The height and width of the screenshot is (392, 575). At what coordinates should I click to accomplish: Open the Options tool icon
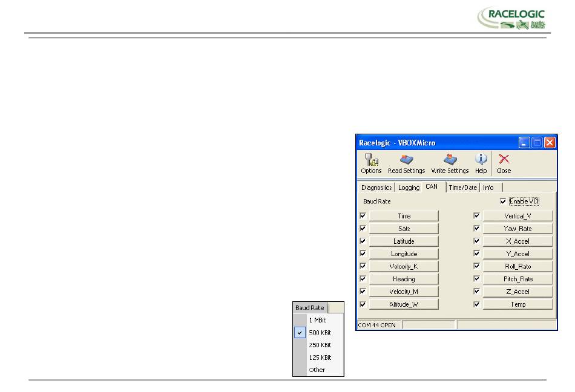coord(371,163)
